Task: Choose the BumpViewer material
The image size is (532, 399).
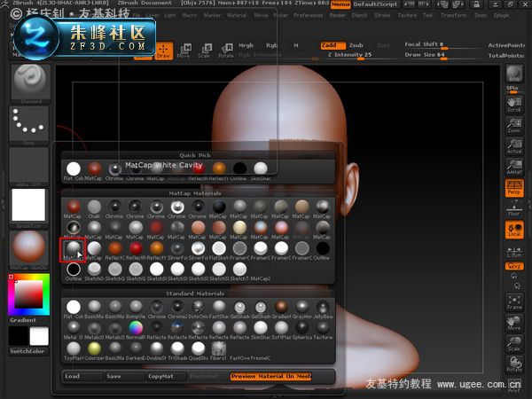Action: click(136, 309)
